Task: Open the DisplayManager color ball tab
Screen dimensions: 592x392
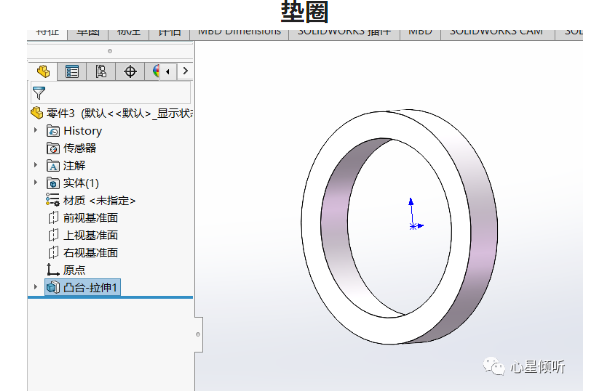Action: [156, 71]
